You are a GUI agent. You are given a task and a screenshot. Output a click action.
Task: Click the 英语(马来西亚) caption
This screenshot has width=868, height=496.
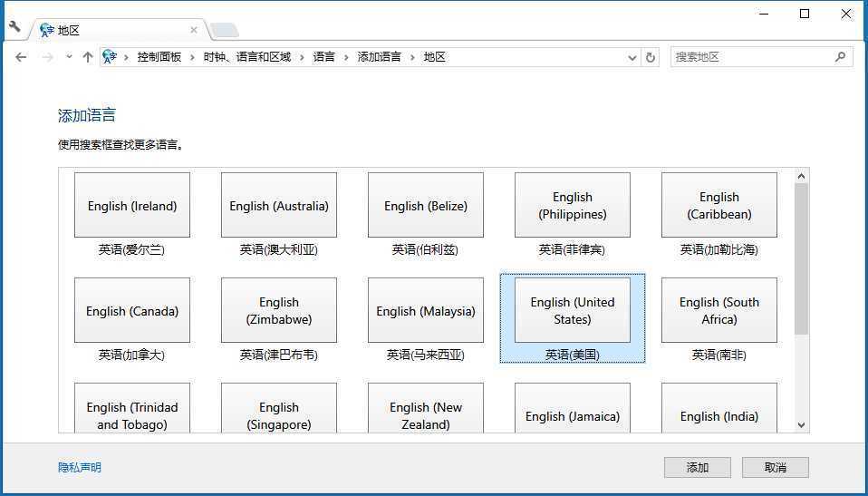pos(425,355)
